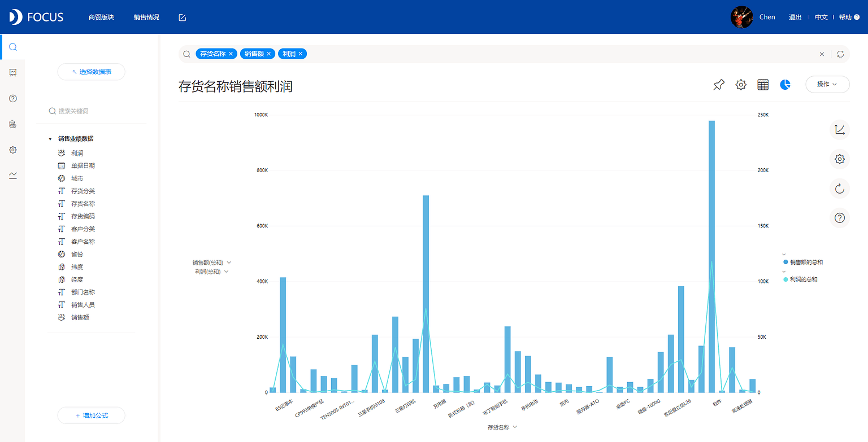Click the magnifier icon in search bar
The height and width of the screenshot is (442, 868).
point(186,54)
